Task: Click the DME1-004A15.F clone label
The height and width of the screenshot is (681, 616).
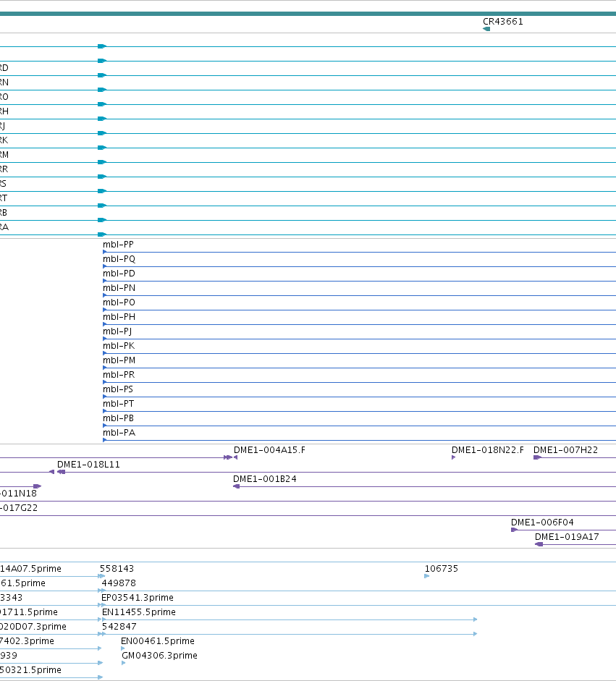Action: point(269,450)
